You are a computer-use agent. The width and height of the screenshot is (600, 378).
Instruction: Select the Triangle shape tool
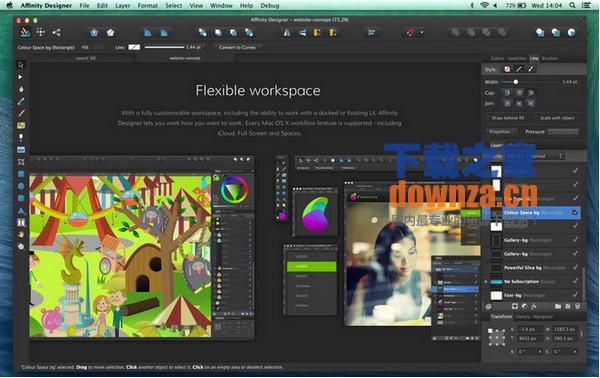[x=21, y=210]
